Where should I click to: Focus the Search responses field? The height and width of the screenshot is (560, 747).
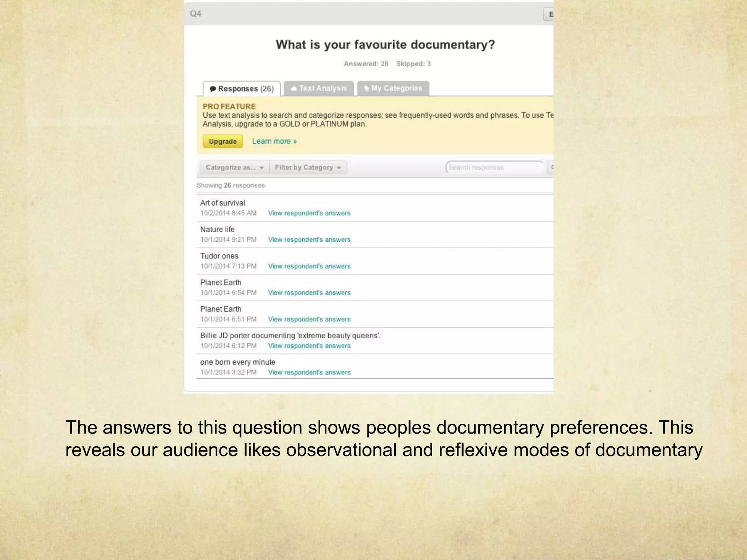pyautogui.click(x=495, y=167)
